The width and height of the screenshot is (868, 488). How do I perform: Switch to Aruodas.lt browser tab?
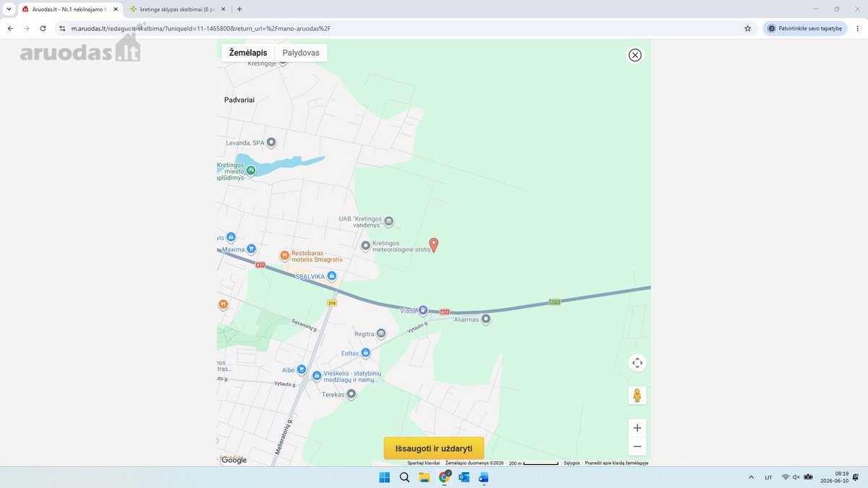(69, 9)
